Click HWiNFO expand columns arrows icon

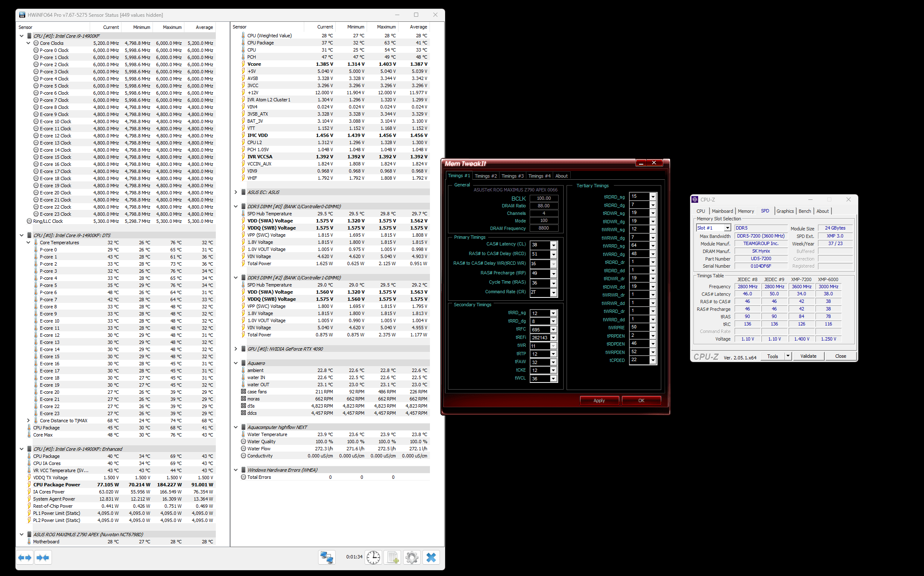(25, 558)
